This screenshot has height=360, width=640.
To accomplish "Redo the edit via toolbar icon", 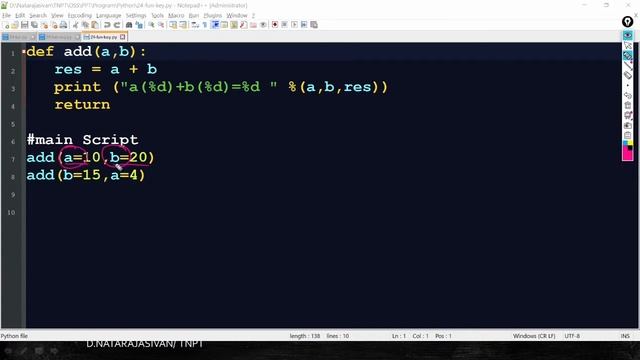I will pos(116,25).
